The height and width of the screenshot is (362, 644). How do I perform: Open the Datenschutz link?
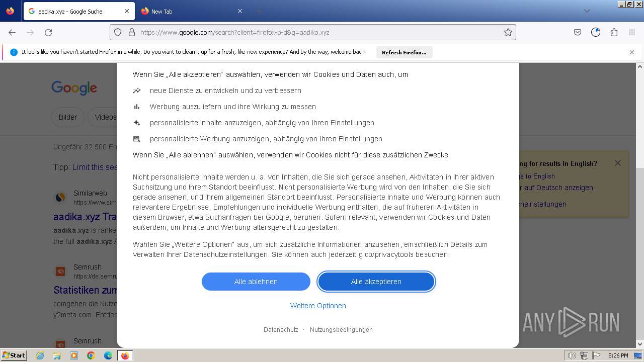281,330
